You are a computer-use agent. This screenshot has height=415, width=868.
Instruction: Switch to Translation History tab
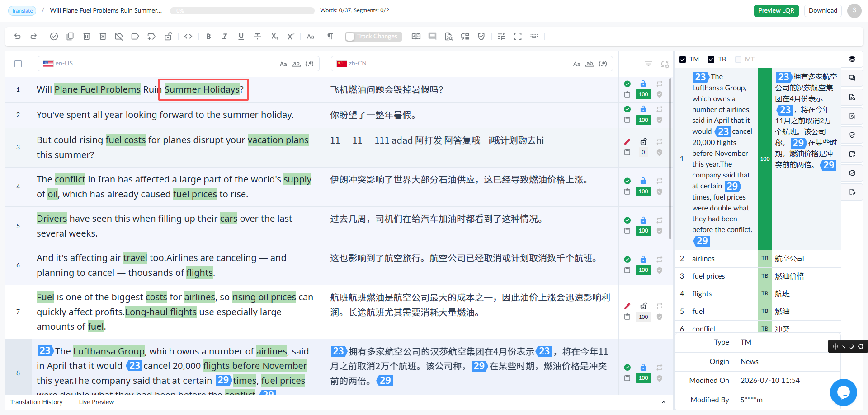pos(37,402)
